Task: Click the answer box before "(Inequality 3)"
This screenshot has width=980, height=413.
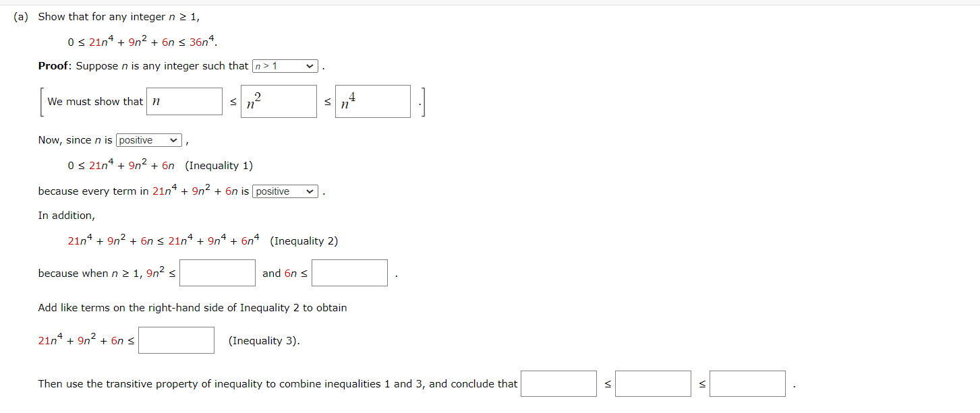Action: [x=176, y=340]
